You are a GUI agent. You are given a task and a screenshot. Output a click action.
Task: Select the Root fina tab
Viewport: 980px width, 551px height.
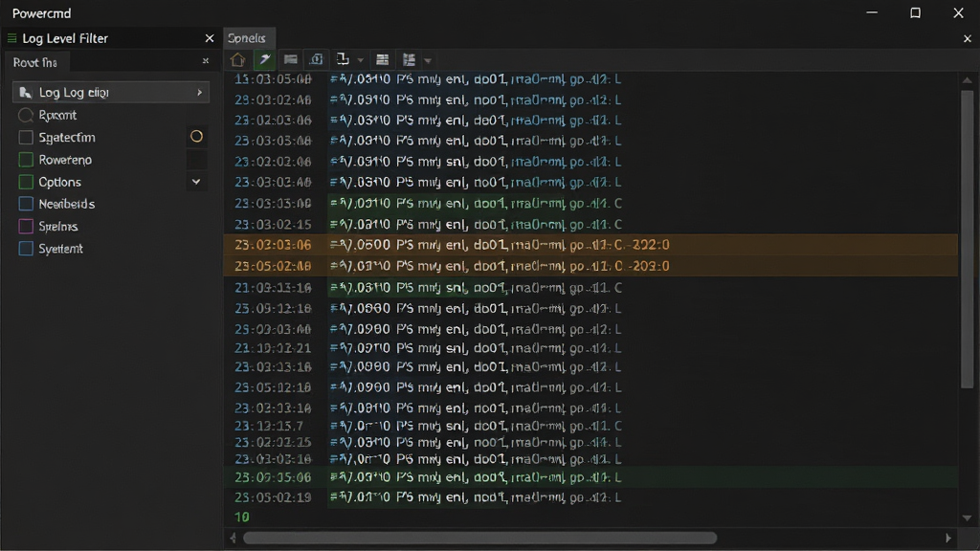coord(35,62)
